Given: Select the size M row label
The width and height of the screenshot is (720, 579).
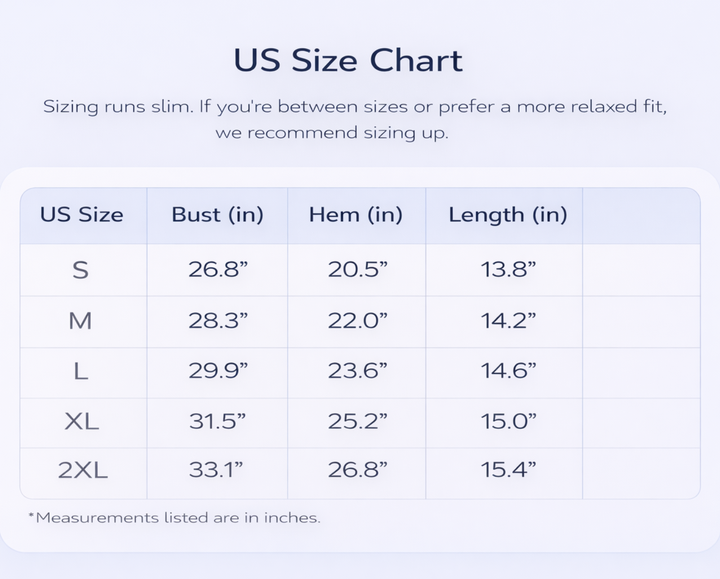Looking at the screenshot, I should pyautogui.click(x=81, y=321).
